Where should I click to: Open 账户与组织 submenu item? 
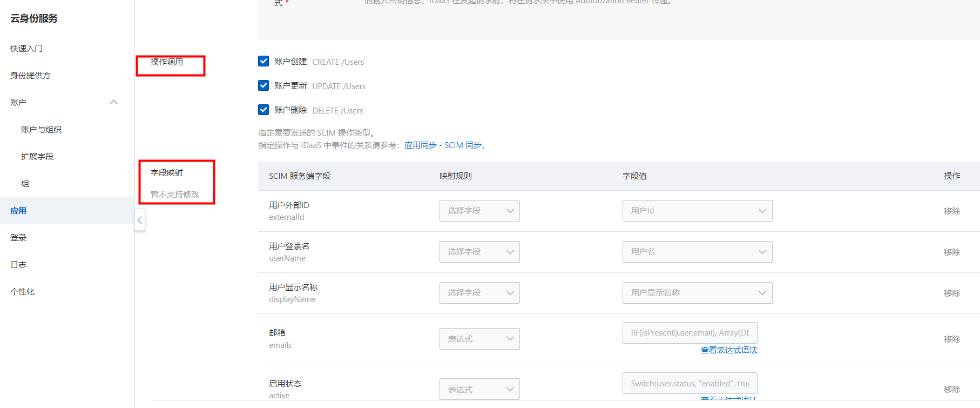pos(41,129)
